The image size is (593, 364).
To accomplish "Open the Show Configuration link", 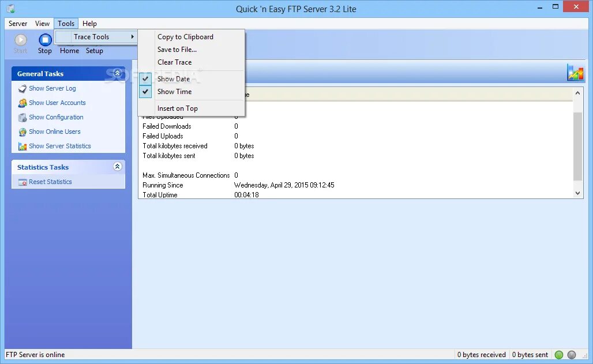I will [x=57, y=117].
